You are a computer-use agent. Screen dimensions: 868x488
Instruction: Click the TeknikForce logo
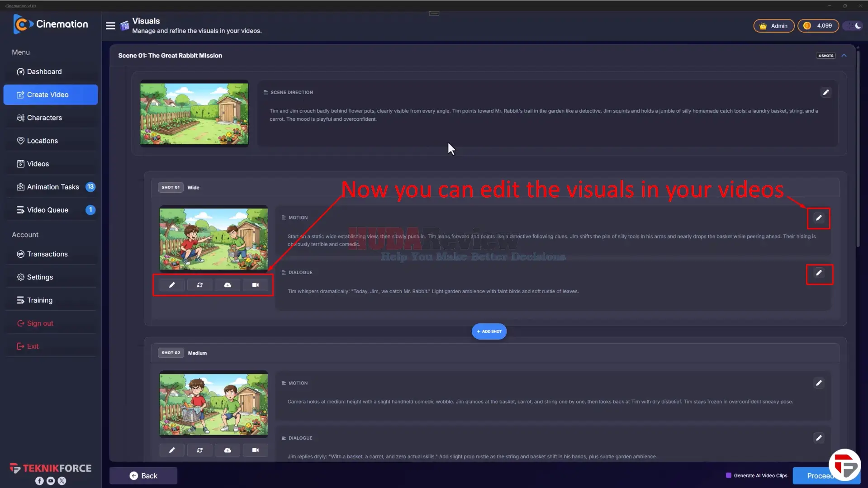pos(51,468)
